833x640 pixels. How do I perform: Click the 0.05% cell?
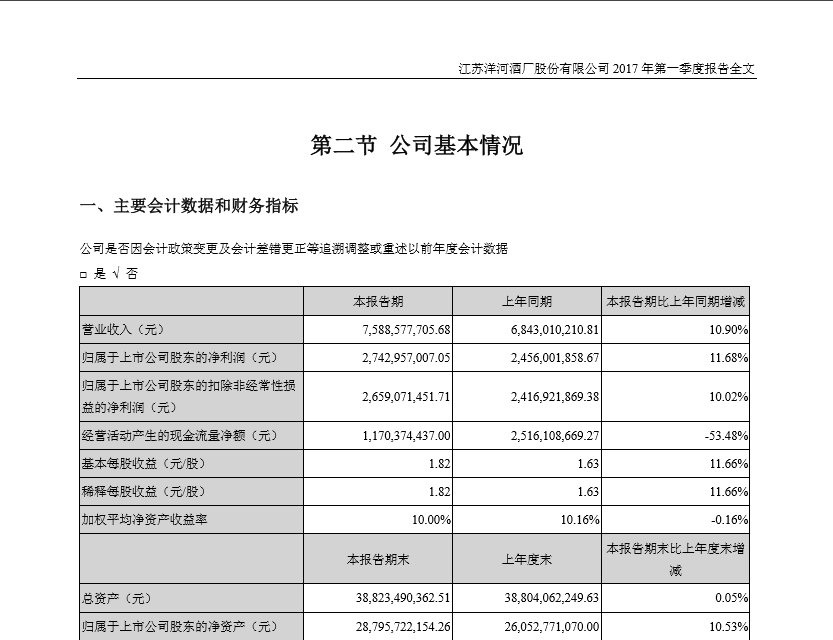tap(732, 599)
